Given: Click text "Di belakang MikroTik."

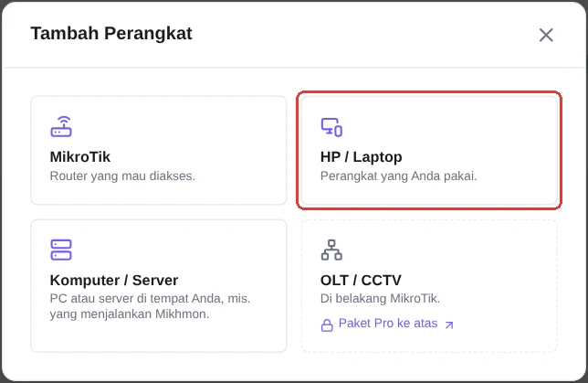Looking at the screenshot, I should [x=380, y=299].
